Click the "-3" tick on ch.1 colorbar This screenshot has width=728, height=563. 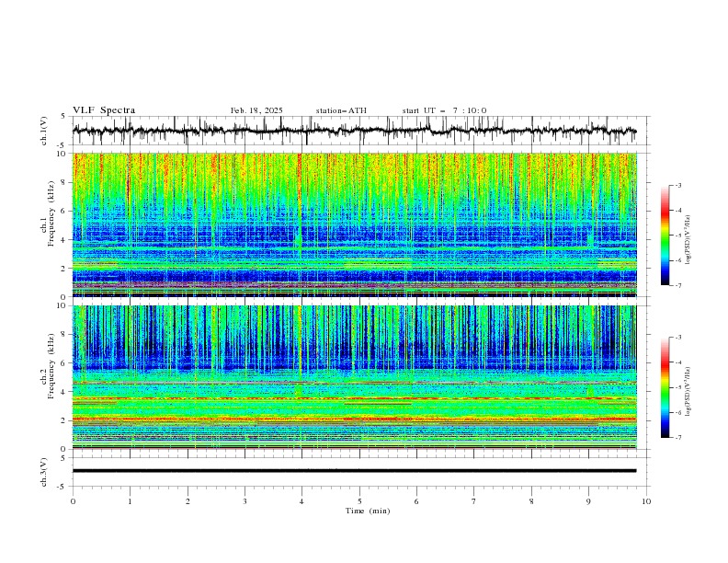tap(677, 185)
